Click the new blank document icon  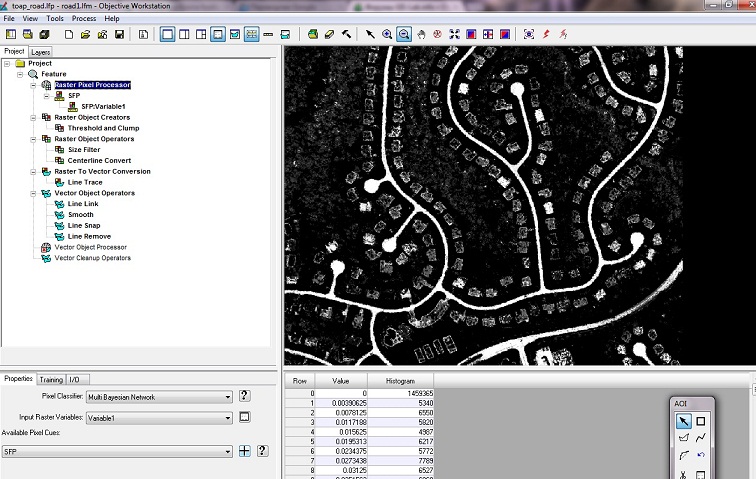[x=69, y=34]
